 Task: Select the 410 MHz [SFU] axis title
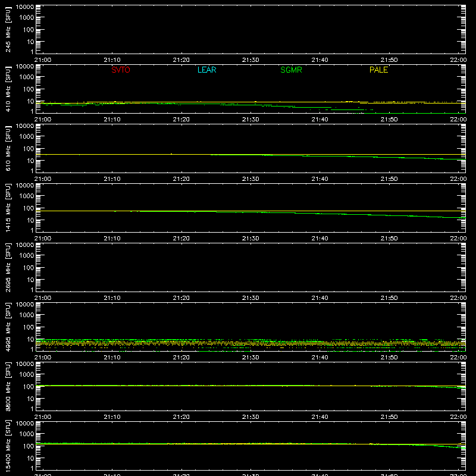(8, 89)
